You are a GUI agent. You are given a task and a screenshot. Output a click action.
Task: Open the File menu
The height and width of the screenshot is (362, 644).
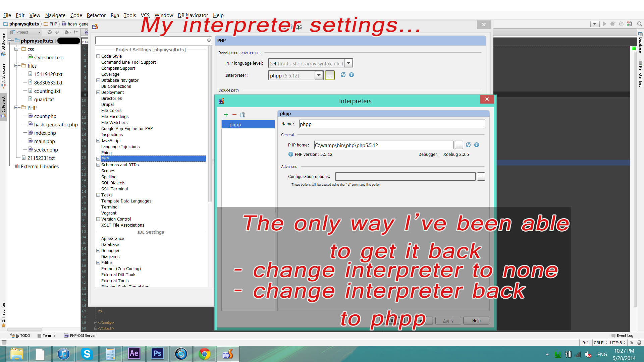point(7,15)
